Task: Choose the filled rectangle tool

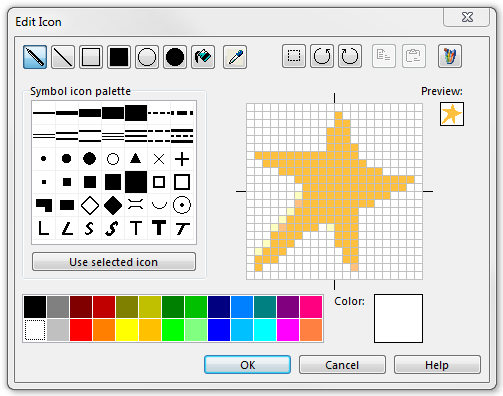Action: pos(119,57)
